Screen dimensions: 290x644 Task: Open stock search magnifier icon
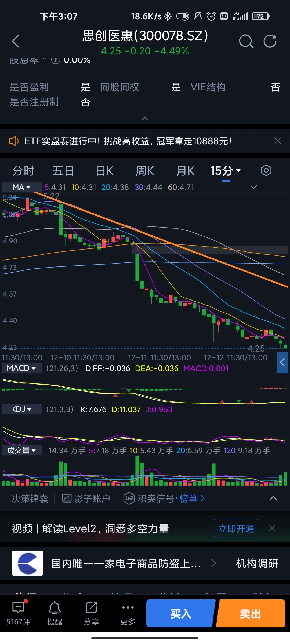point(246,41)
